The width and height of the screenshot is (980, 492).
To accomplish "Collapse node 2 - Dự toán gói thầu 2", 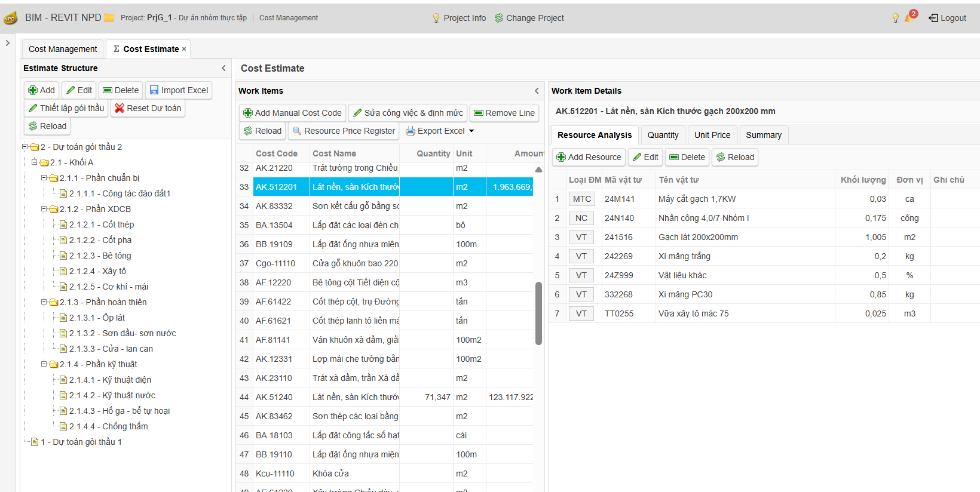I will [x=25, y=146].
